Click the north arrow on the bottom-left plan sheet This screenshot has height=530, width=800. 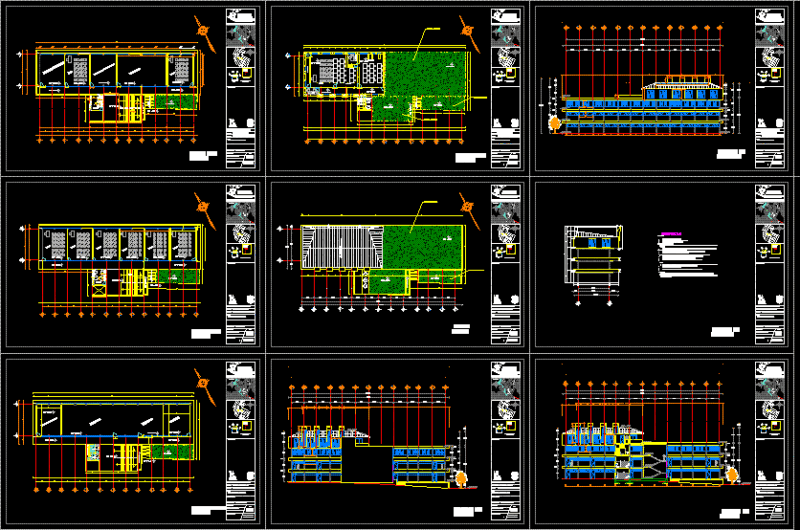coord(205,387)
